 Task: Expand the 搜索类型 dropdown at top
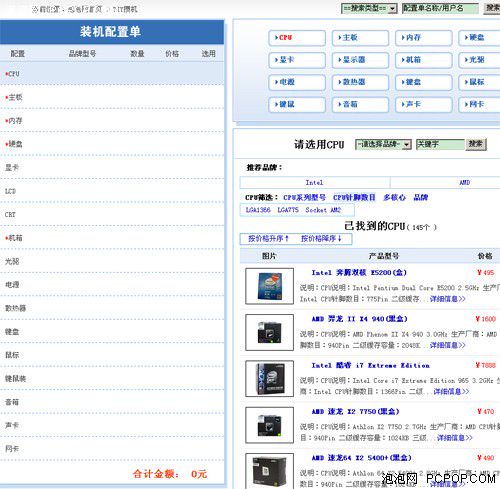pyautogui.click(x=369, y=8)
